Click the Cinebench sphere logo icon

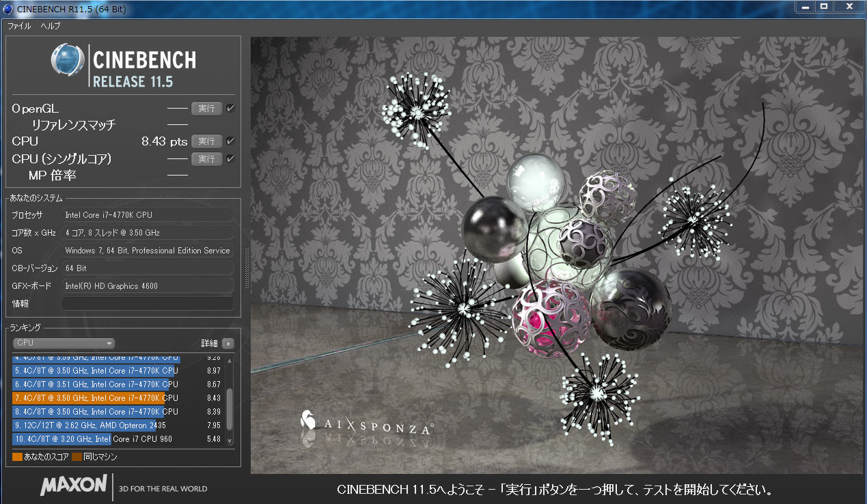68,60
